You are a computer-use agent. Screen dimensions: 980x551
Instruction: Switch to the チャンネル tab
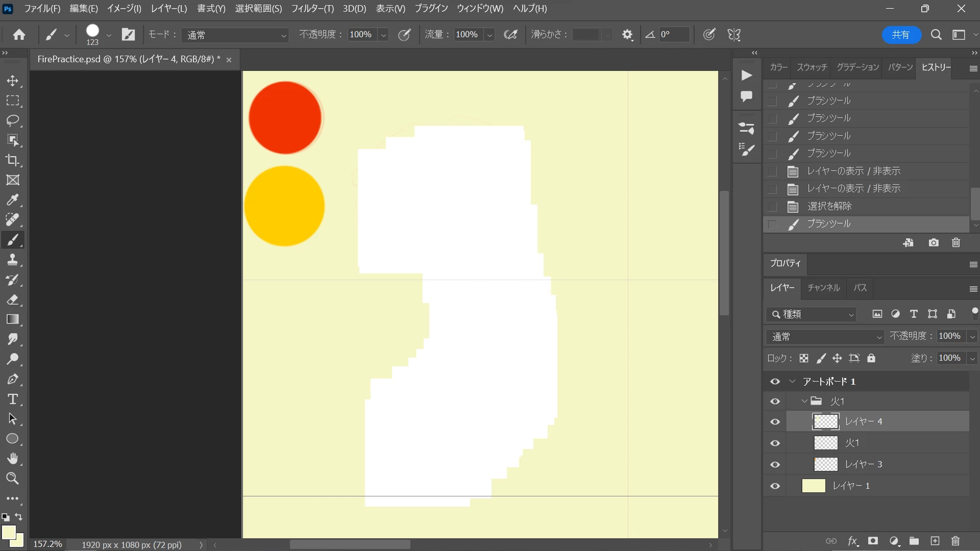coord(823,288)
